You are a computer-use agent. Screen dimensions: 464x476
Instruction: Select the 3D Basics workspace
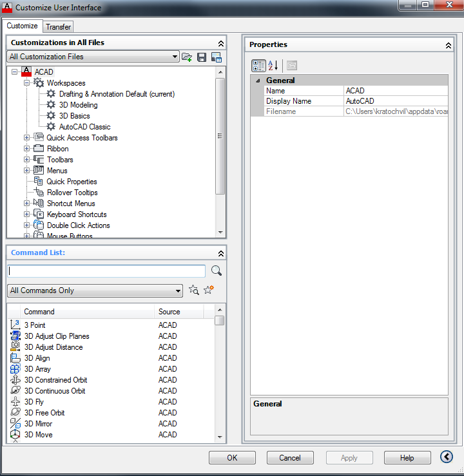[74, 116]
